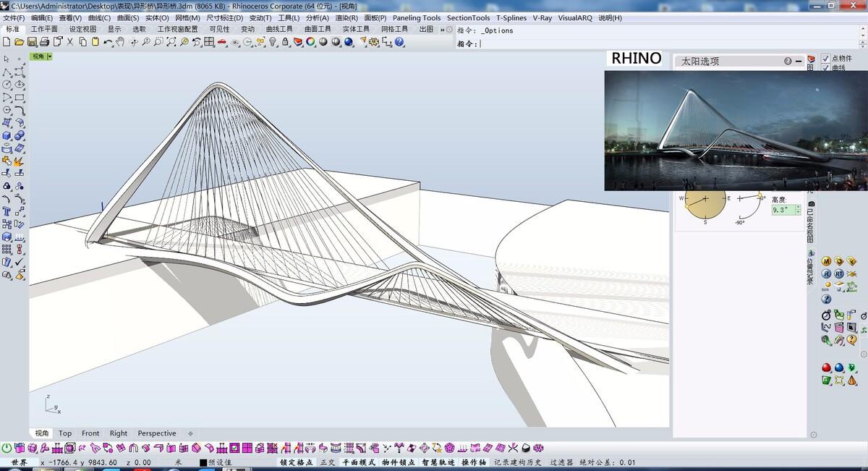Open the Front viewport tab
The height and width of the screenshot is (471, 868).
pos(90,433)
